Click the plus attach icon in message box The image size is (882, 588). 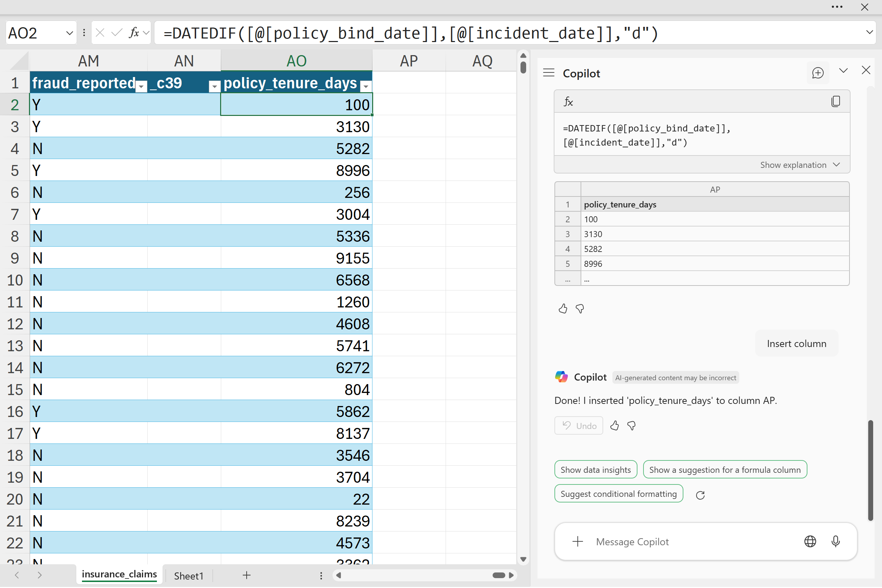point(577,541)
